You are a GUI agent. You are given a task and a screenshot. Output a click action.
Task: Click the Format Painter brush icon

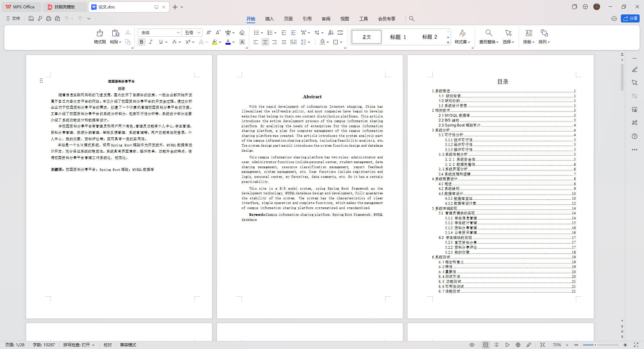pos(100,33)
